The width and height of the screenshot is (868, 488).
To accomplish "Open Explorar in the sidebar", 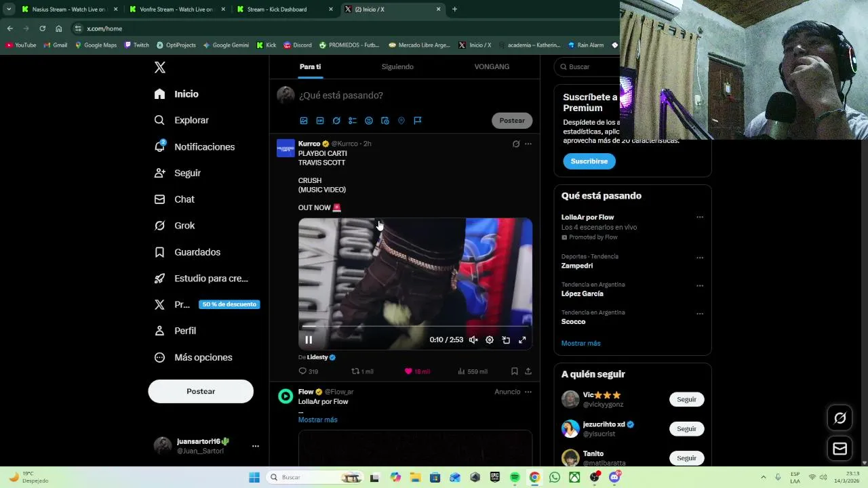I will (x=181, y=120).
